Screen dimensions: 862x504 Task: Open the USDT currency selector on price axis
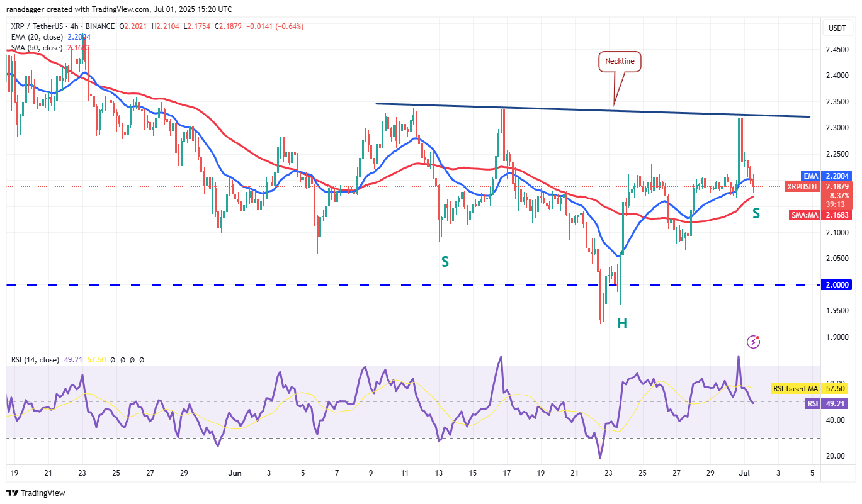(x=837, y=28)
